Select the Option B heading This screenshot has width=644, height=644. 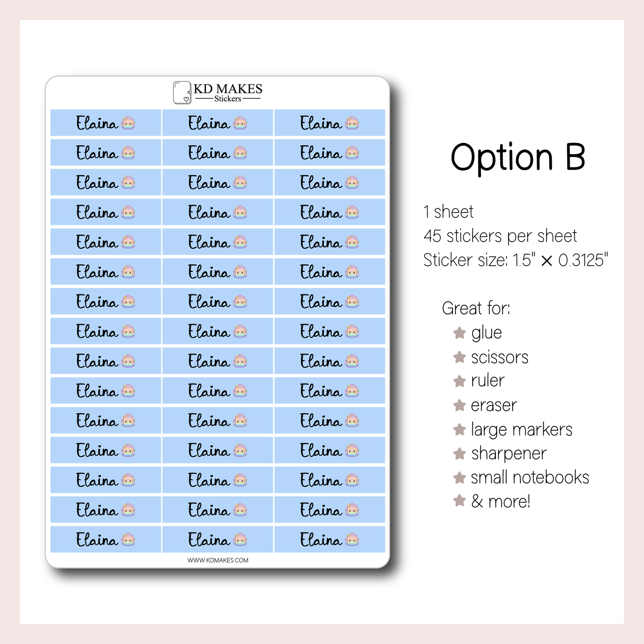(518, 157)
